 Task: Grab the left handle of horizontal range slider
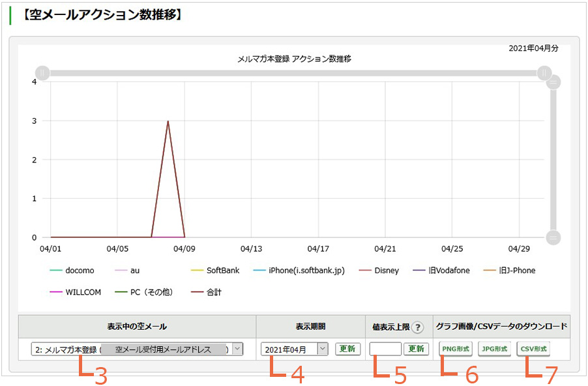[x=42, y=73]
